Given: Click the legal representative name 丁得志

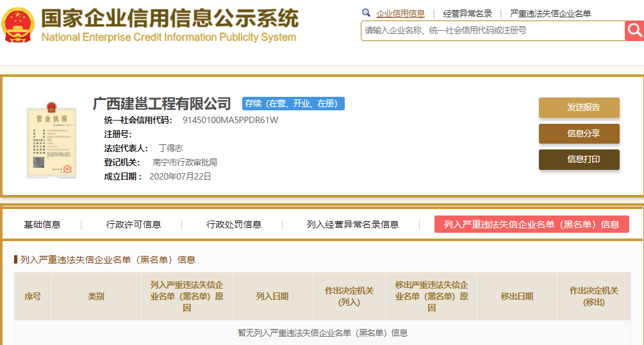Looking at the screenshot, I should tap(170, 148).
